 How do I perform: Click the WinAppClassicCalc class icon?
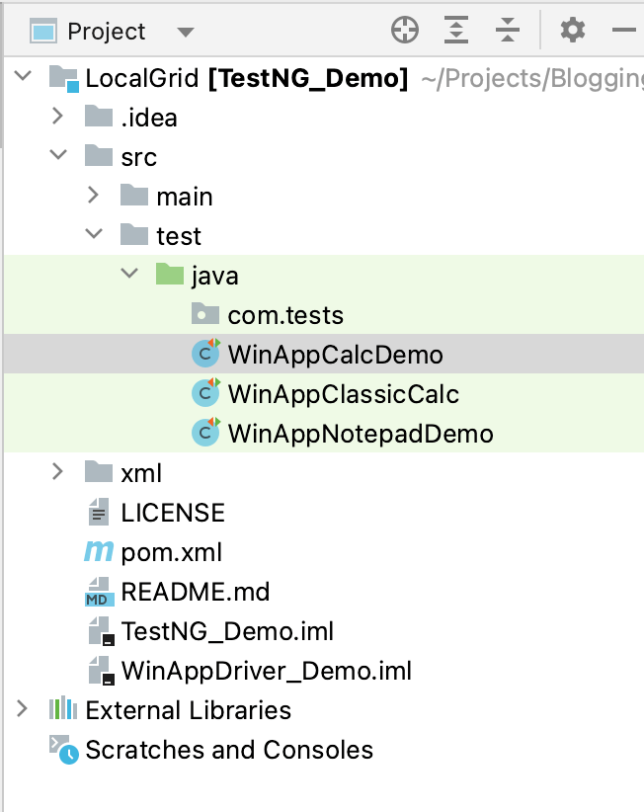coord(206,392)
